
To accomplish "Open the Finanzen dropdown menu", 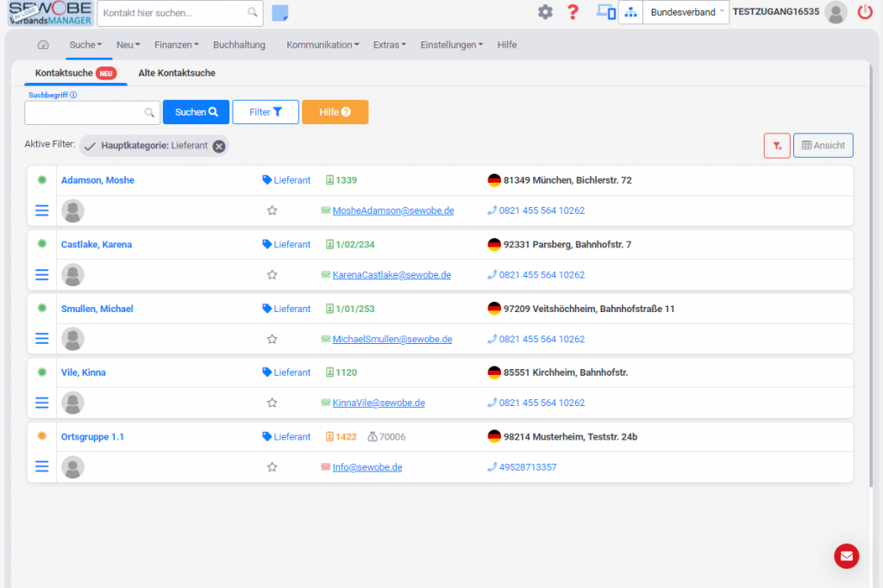I will [x=176, y=45].
